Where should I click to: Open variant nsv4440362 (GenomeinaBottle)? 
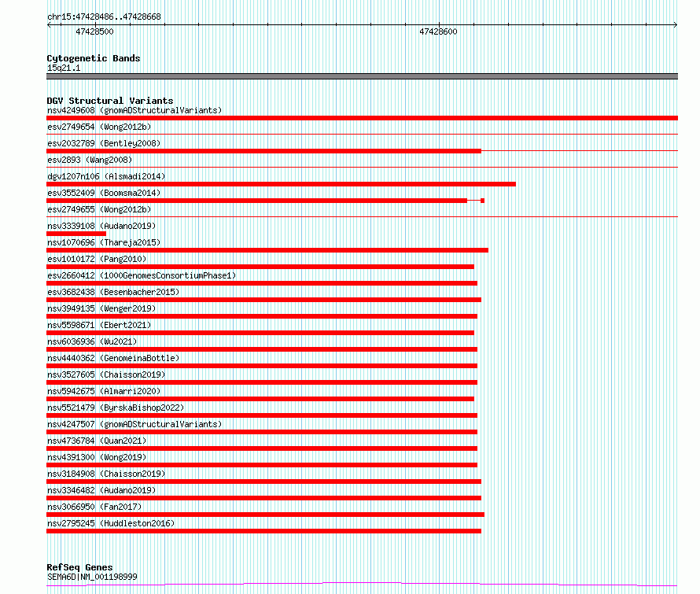coord(113,358)
